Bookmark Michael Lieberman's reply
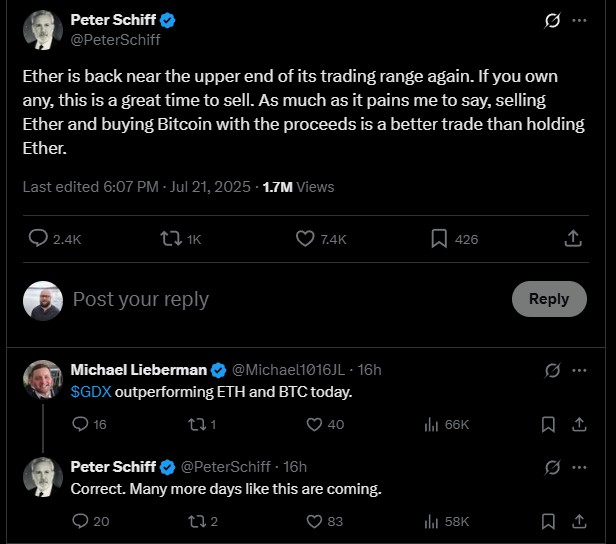 (548, 425)
